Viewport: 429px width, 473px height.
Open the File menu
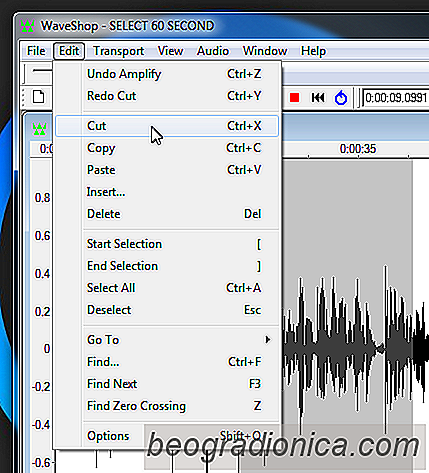pyautogui.click(x=36, y=51)
